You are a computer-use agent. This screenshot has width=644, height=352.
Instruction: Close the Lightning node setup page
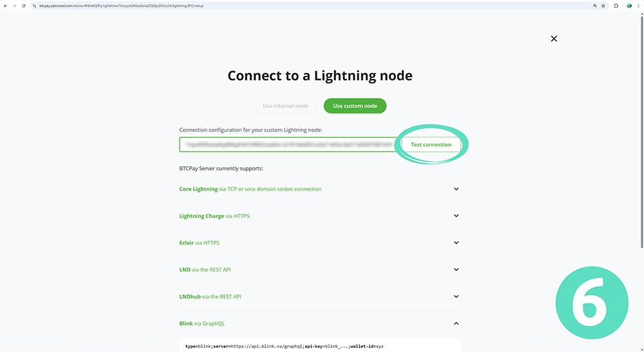553,39
